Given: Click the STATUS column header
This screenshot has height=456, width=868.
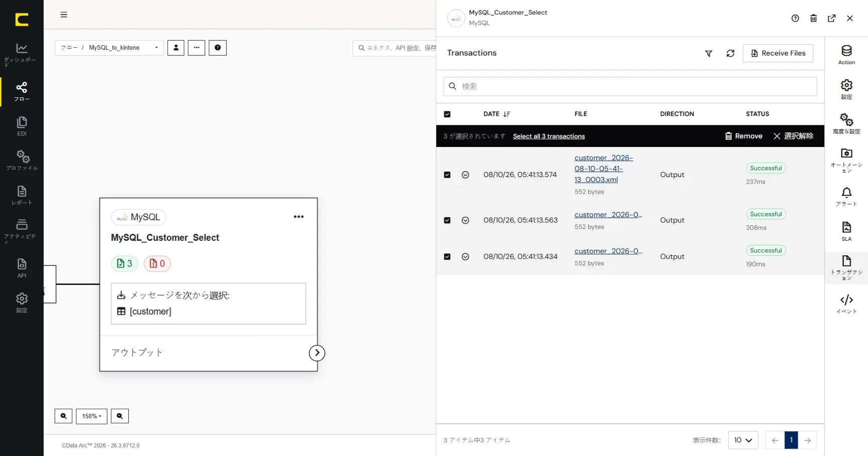Looking at the screenshot, I should coord(757,114).
